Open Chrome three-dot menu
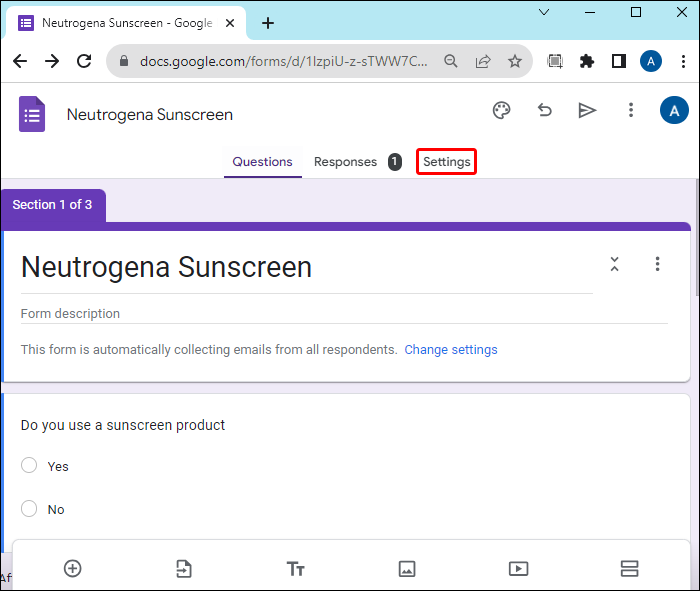This screenshot has height=591, width=700. [x=683, y=61]
